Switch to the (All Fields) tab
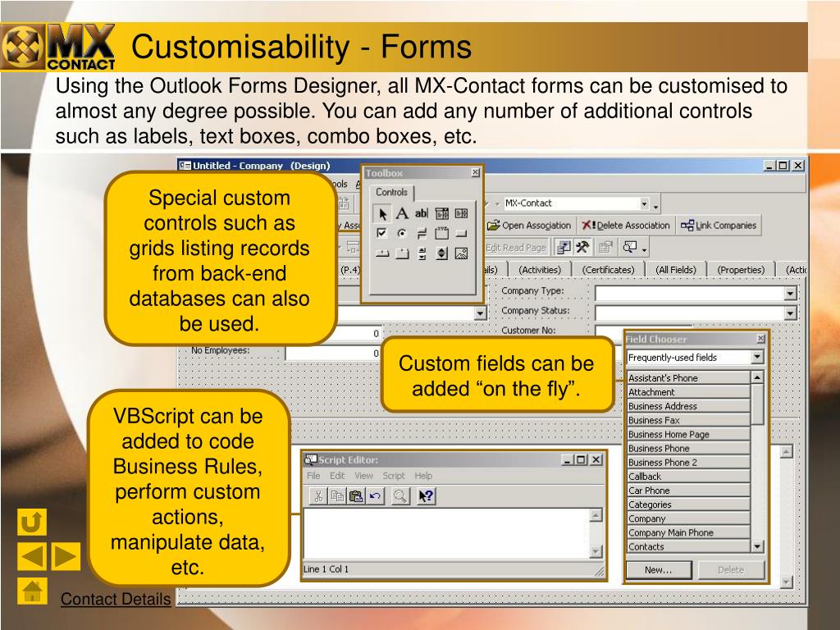This screenshot has height=630, width=840. pos(676,270)
